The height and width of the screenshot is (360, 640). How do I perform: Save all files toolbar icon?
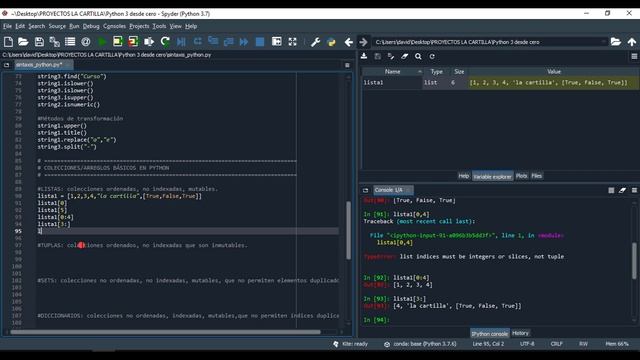tap(55, 42)
